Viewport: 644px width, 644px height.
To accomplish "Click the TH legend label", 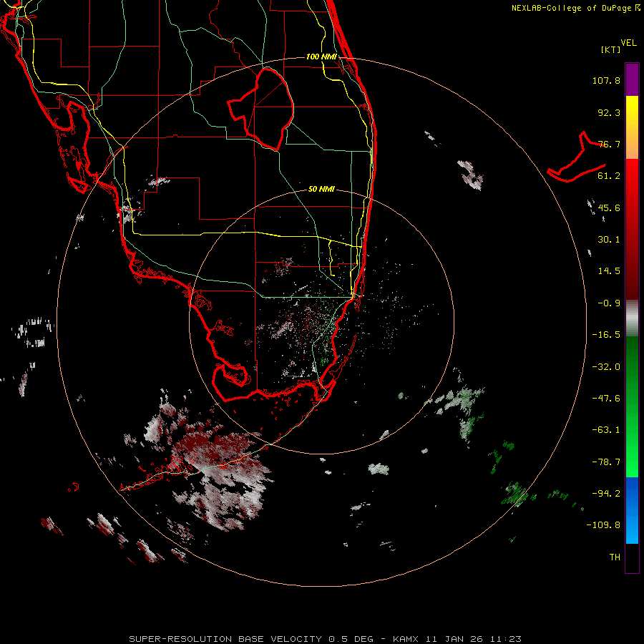I will coord(615,557).
